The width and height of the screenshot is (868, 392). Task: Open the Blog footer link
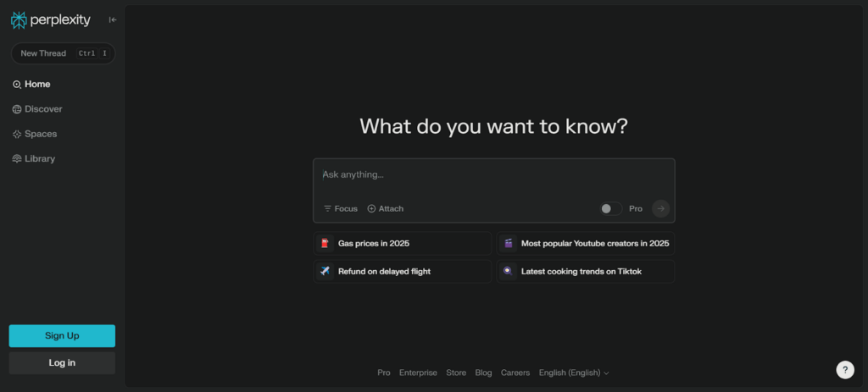[483, 373]
